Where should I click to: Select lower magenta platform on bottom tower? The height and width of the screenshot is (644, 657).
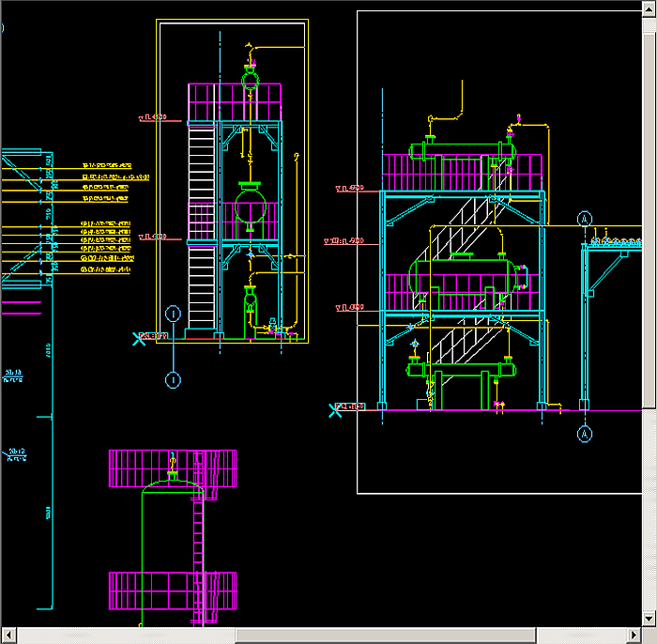[x=172, y=591]
